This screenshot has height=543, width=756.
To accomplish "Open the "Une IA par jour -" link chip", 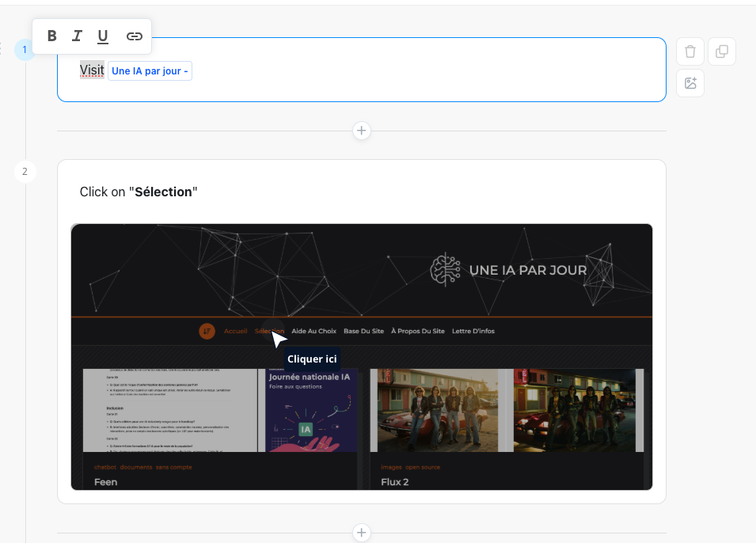I will (x=150, y=71).
